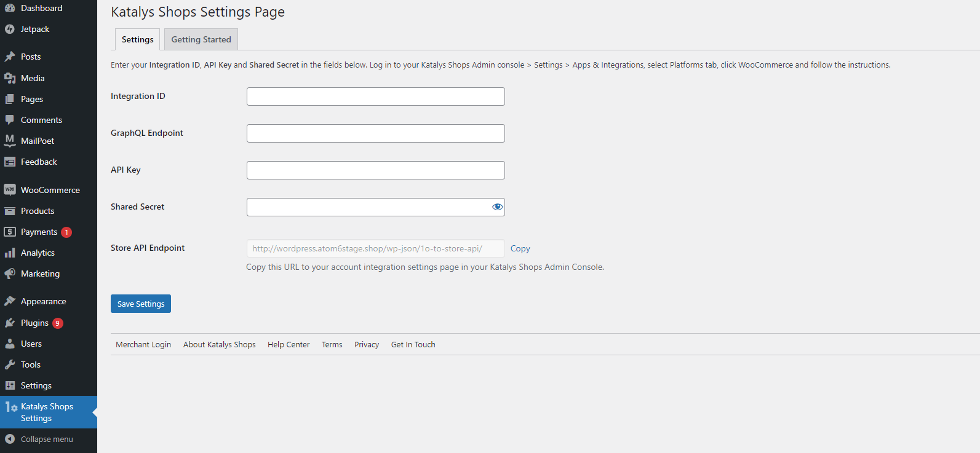Screen dimensions: 980x453
Task: Open the WooCommerce icon in sidebar
Action: point(10,190)
